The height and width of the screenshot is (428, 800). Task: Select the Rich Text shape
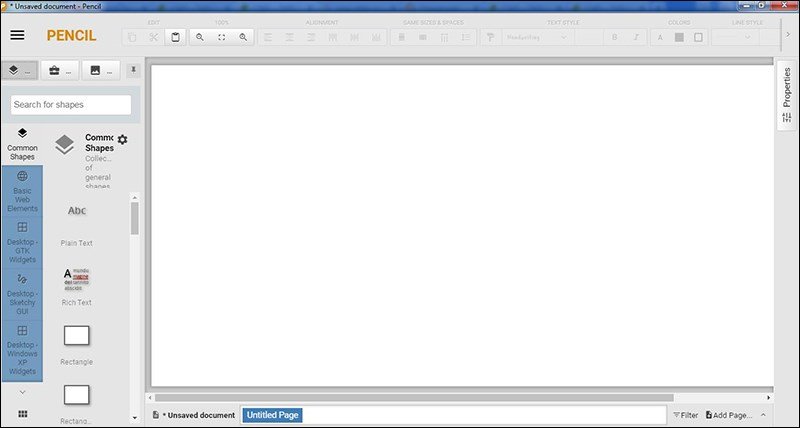tap(77, 285)
